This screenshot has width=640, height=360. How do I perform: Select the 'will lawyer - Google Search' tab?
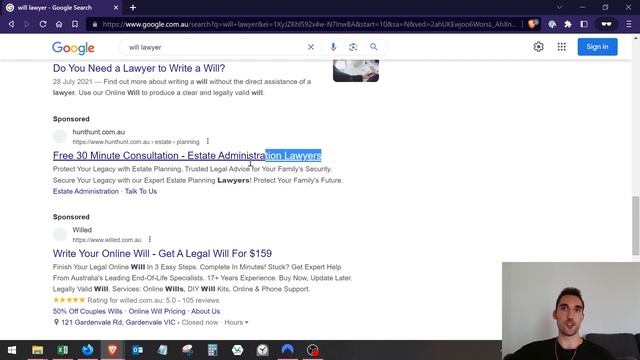pos(62,7)
